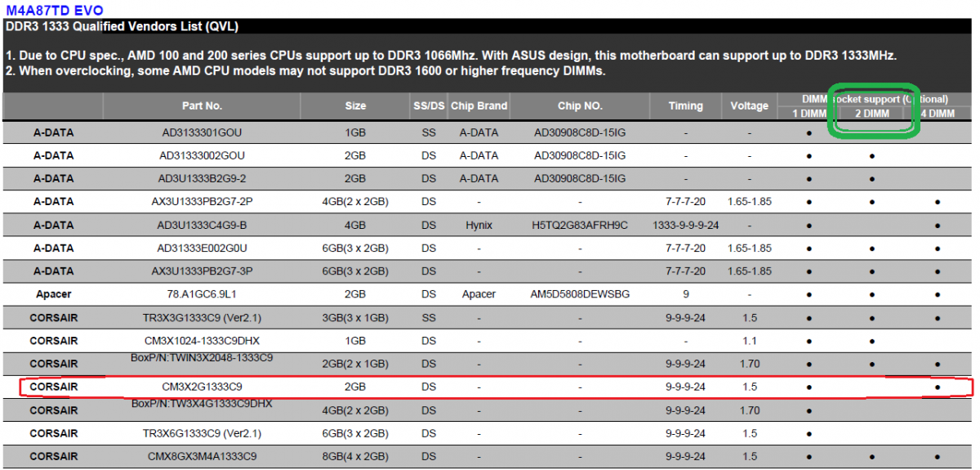This screenshot has height=470, width=980.
Task: Select part number CM3X2G1333C9
Action: (x=202, y=386)
